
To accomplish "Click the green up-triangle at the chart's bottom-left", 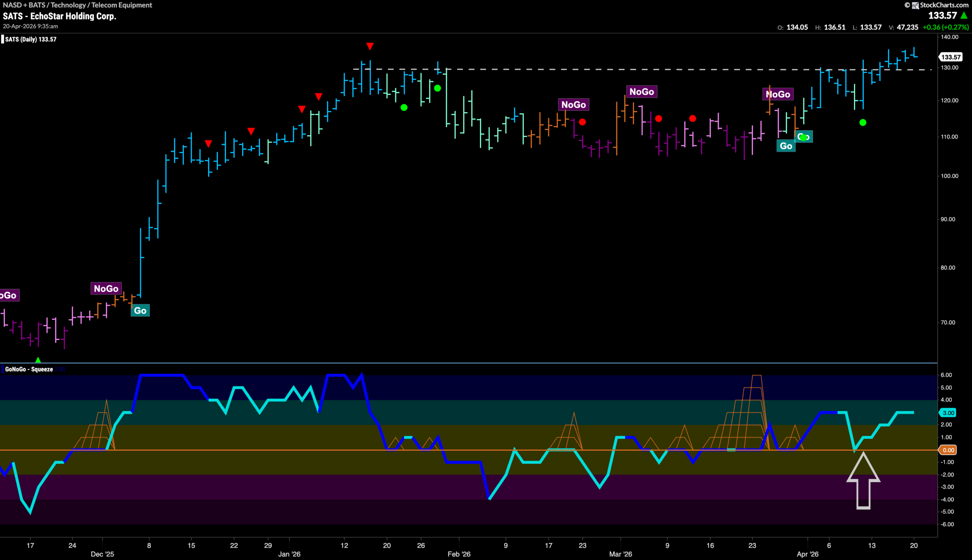I will 38,360.
